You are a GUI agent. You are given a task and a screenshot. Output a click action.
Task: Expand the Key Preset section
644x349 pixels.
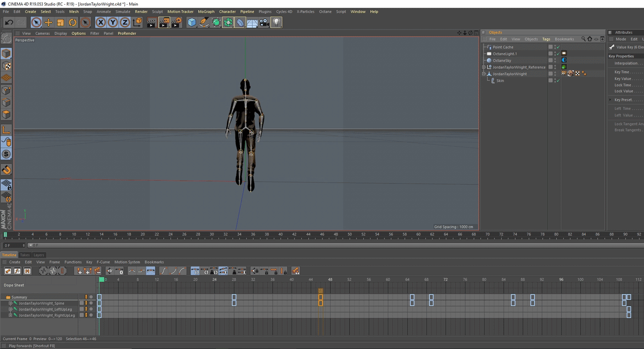click(610, 100)
